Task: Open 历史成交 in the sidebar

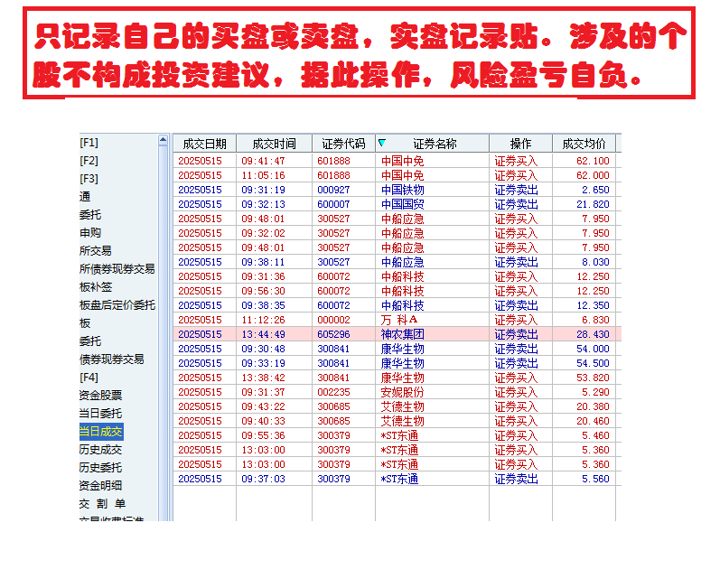Action: tap(100, 450)
